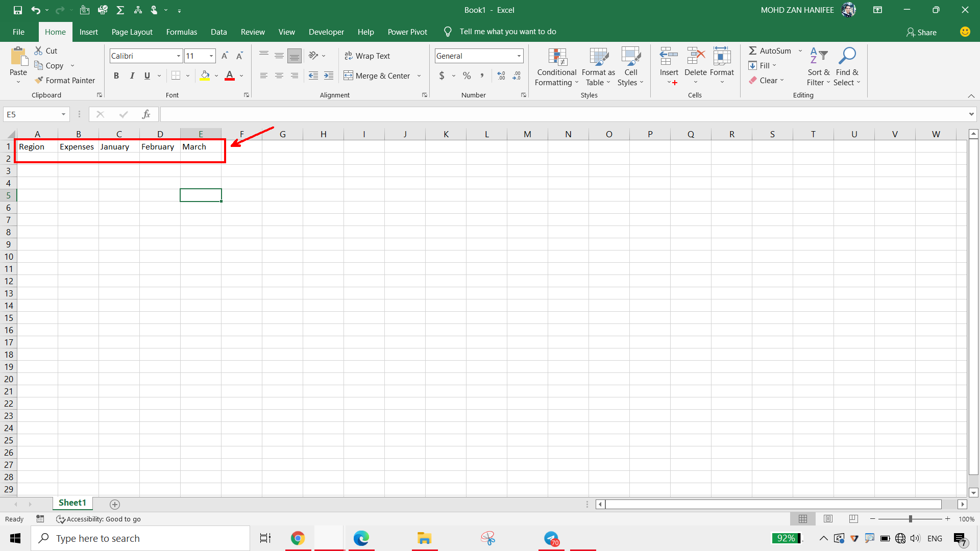Click the Share button
Image resolution: width=980 pixels, height=551 pixels.
tap(922, 32)
